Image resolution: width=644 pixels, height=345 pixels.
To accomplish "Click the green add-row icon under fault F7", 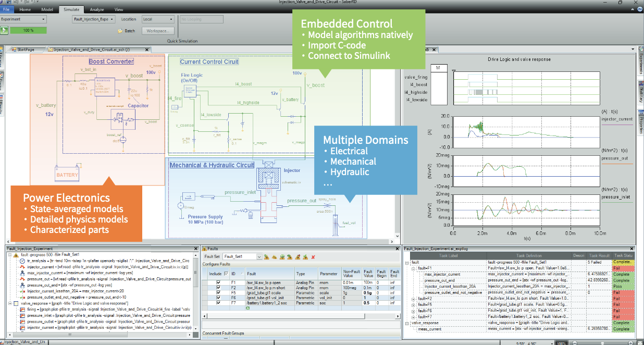I will (x=247, y=308).
